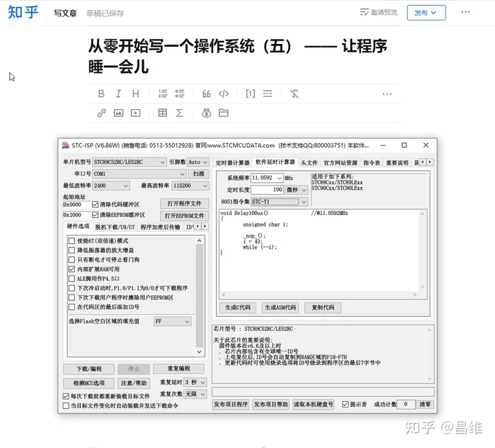Insert video icon

coord(135,113)
